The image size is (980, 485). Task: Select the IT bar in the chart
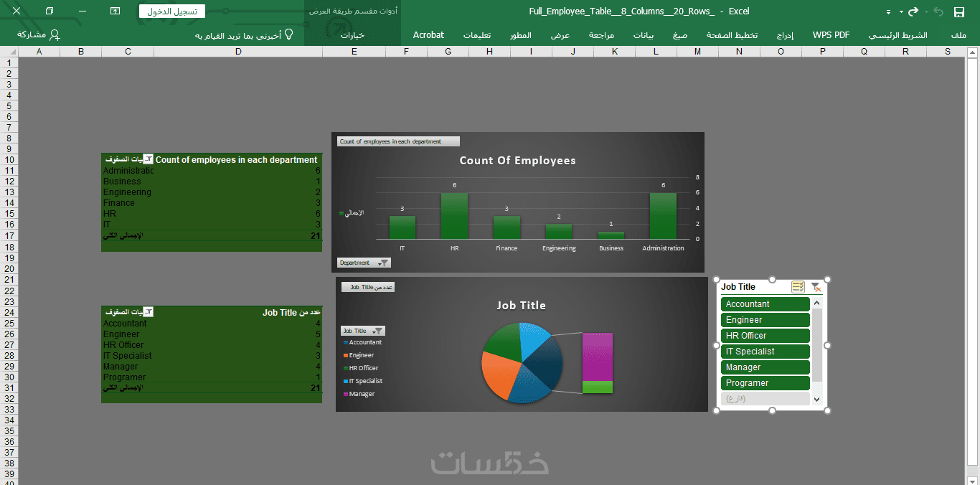click(x=402, y=227)
